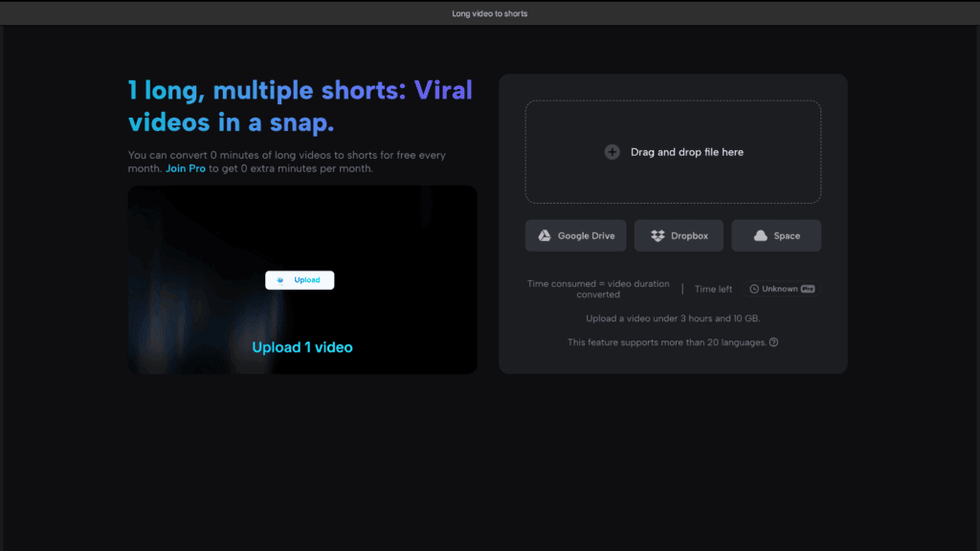This screenshot has width=980, height=551.
Task: Click the Upload button
Action: (x=299, y=279)
